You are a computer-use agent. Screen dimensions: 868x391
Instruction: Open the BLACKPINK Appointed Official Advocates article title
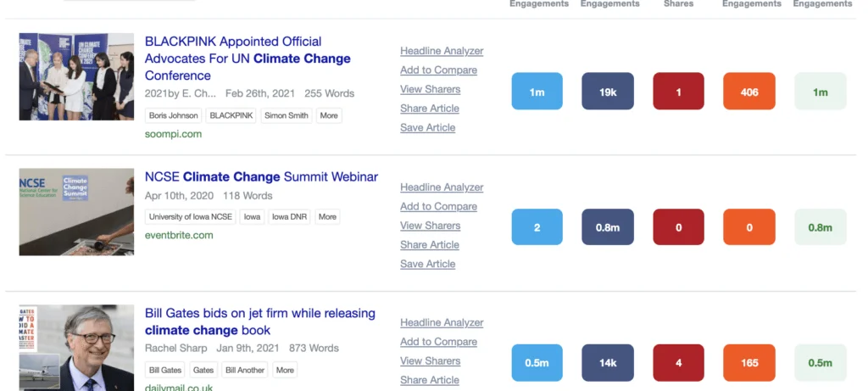248,59
